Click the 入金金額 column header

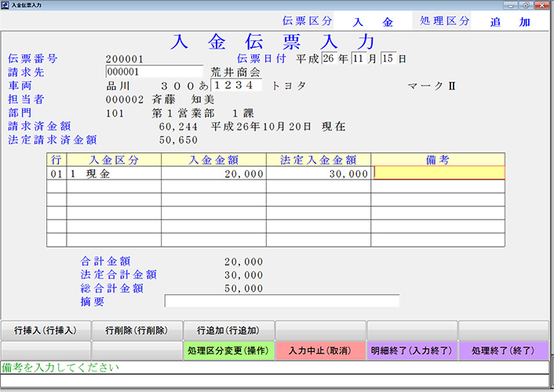(x=213, y=160)
